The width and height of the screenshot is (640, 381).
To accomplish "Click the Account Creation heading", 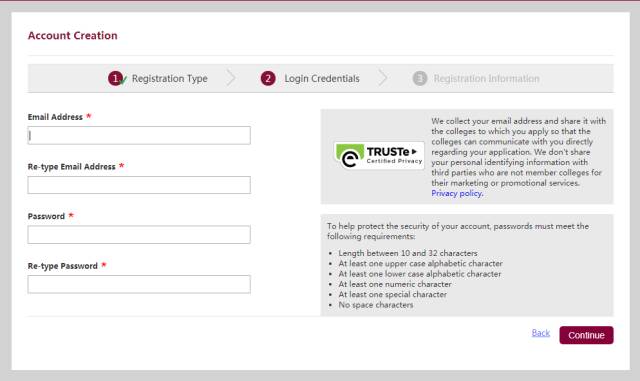I will (73, 36).
